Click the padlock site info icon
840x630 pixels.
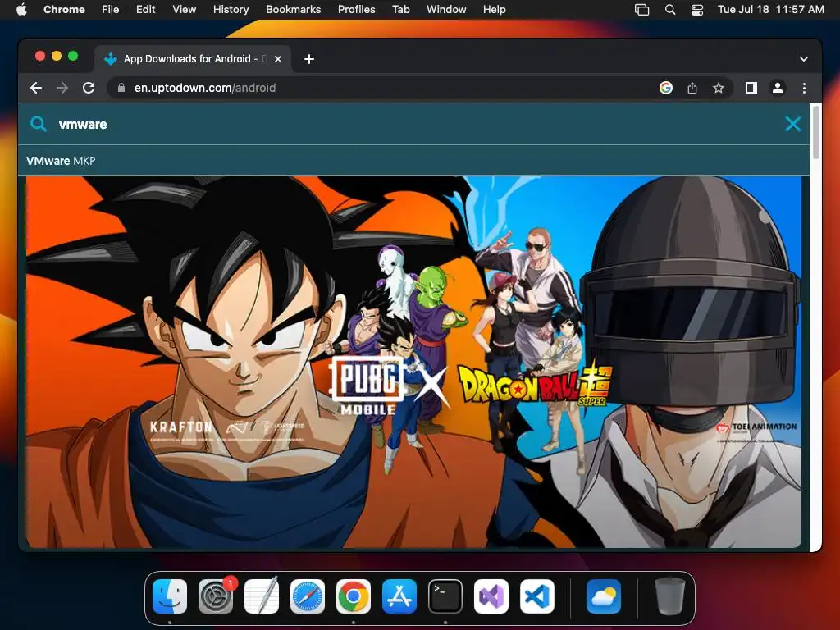point(121,88)
